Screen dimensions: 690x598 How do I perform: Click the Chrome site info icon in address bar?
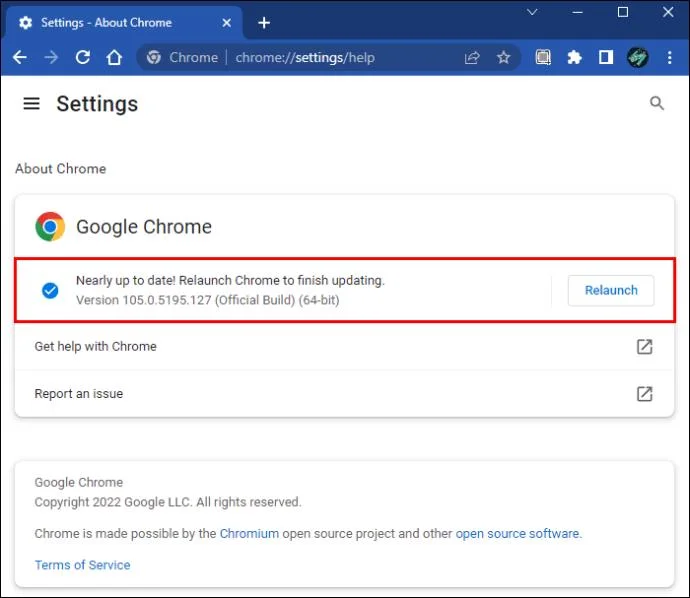click(154, 57)
